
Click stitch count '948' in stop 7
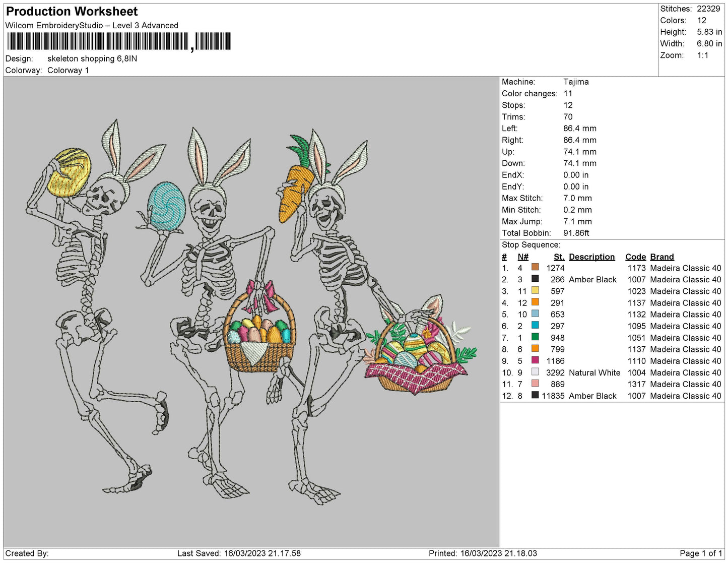point(558,338)
